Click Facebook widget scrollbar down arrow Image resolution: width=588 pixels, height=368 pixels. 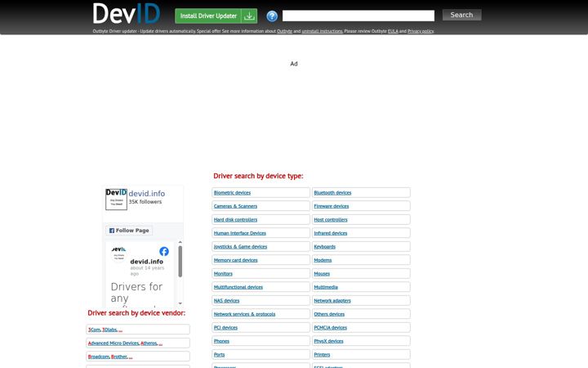180,303
